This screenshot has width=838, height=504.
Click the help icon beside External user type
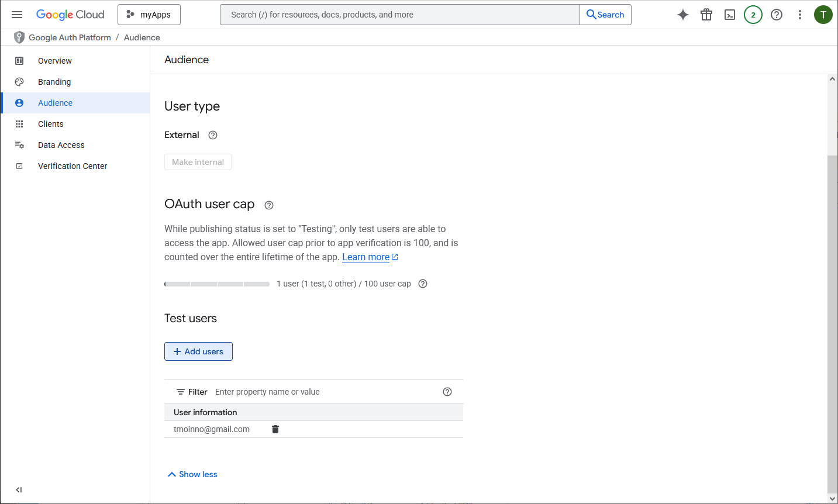[213, 135]
